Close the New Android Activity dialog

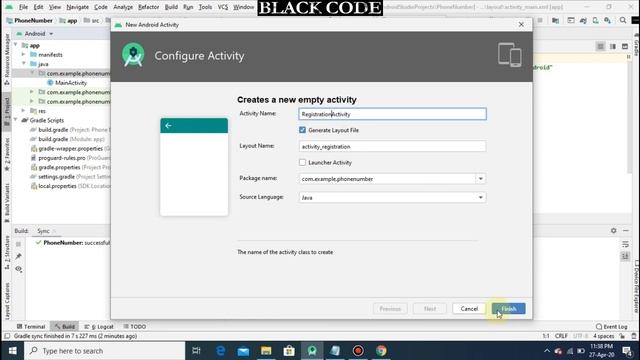pos(521,24)
